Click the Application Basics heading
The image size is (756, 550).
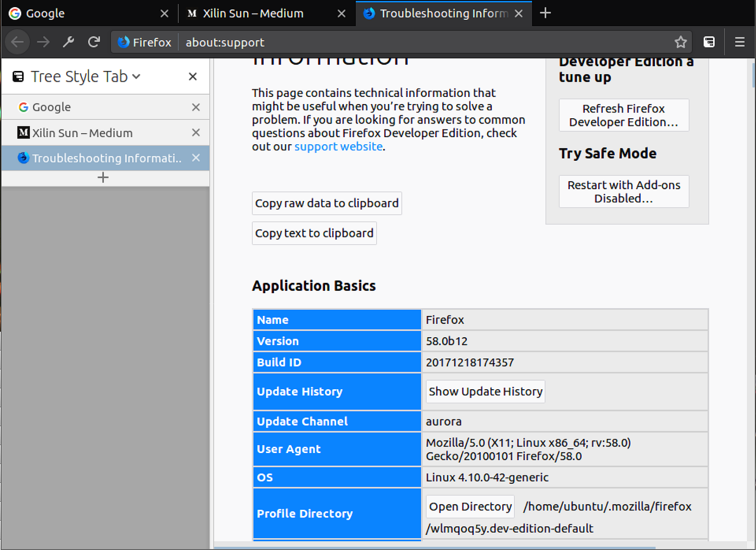[314, 286]
